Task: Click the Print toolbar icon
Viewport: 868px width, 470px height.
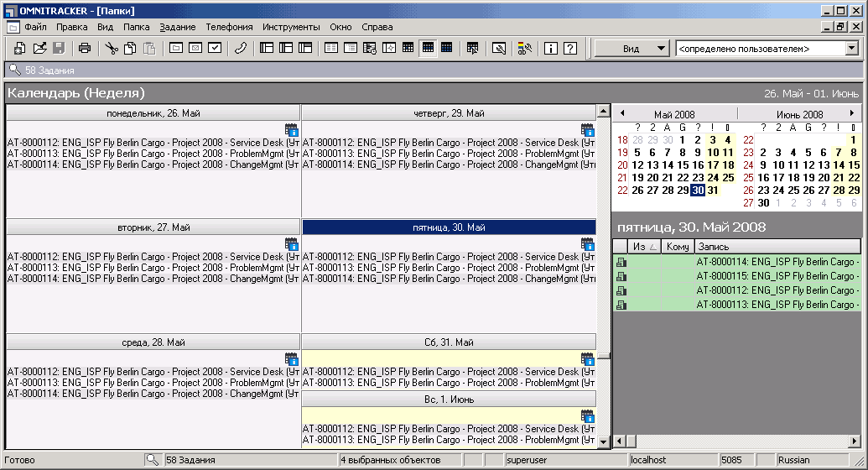Action: click(84, 48)
